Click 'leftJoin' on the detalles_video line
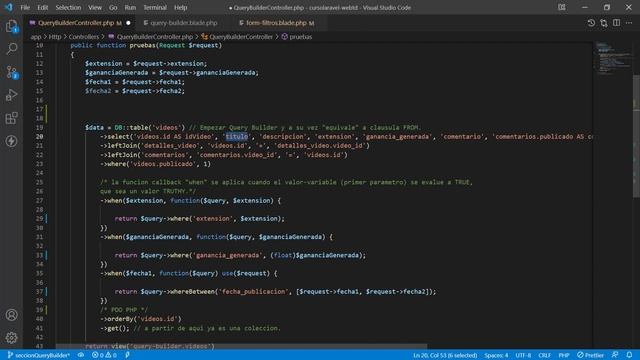The height and width of the screenshot is (360, 640). 122,146
